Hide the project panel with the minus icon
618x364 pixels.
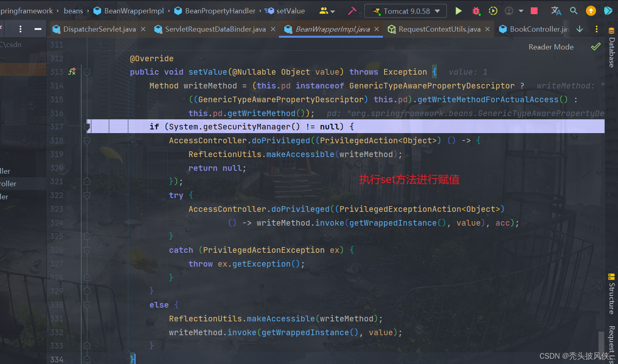tap(38, 29)
